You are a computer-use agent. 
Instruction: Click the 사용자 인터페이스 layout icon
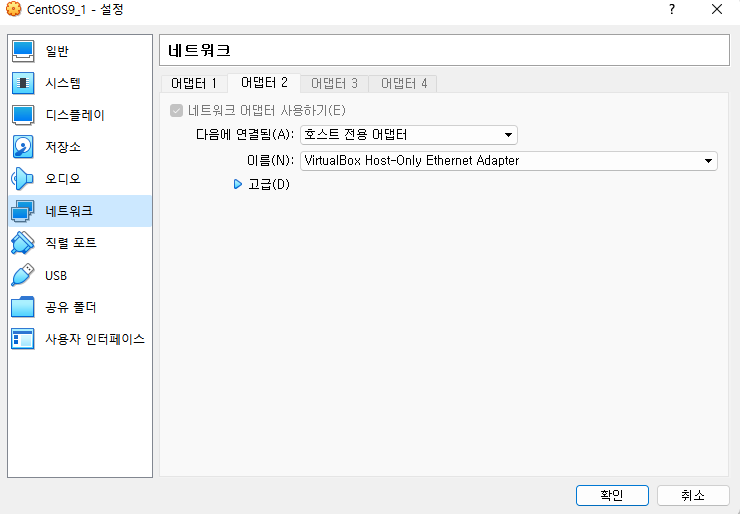point(23,339)
